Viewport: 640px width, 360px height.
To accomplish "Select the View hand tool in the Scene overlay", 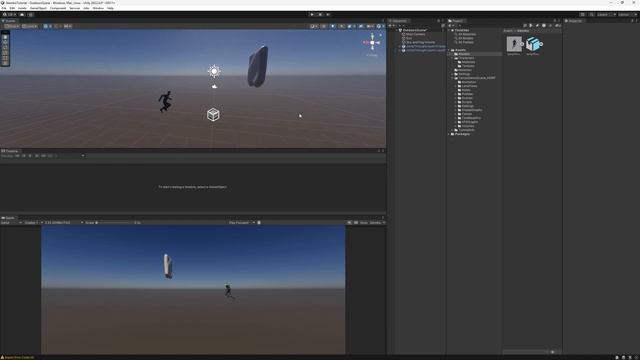I will pos(5,37).
